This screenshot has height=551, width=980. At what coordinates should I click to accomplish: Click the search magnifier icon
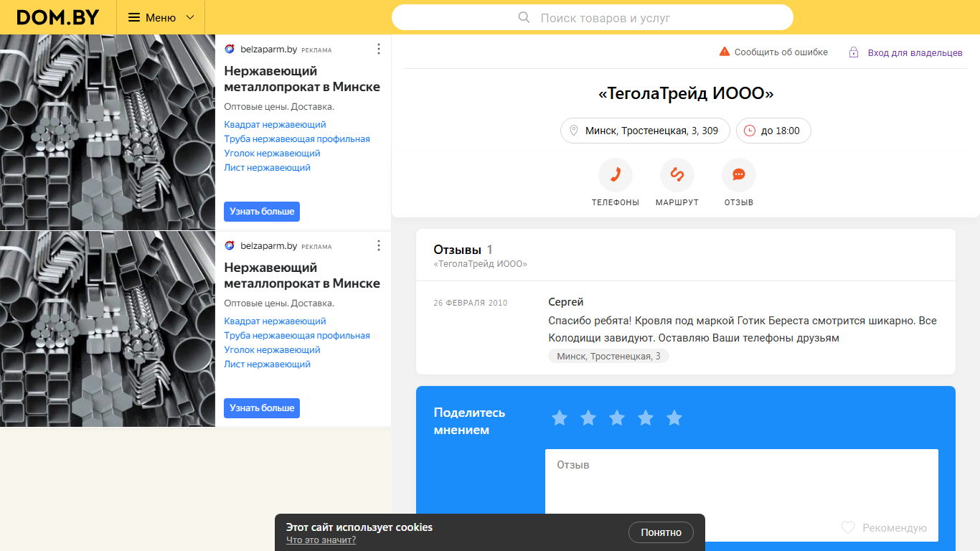(524, 17)
